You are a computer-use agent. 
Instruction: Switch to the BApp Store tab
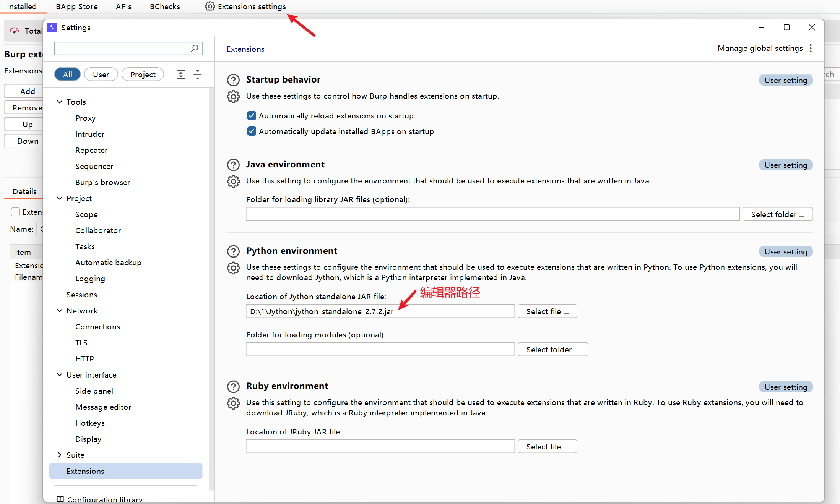[77, 6]
